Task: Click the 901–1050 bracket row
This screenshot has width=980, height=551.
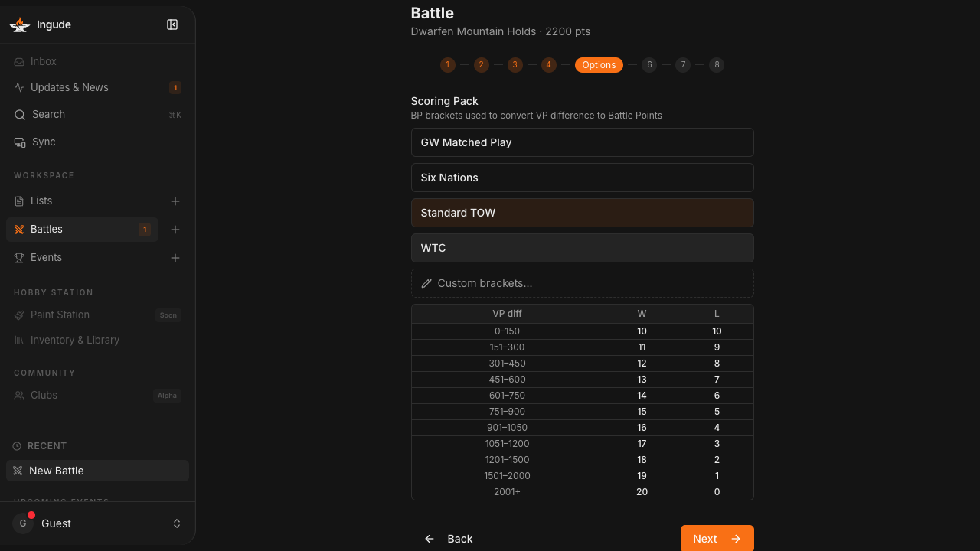Action: (x=583, y=428)
